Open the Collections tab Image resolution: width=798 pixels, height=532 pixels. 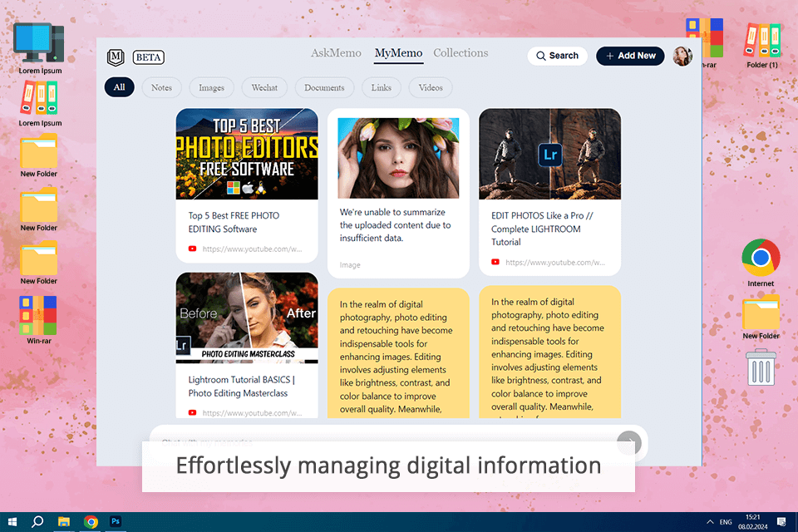tap(461, 53)
